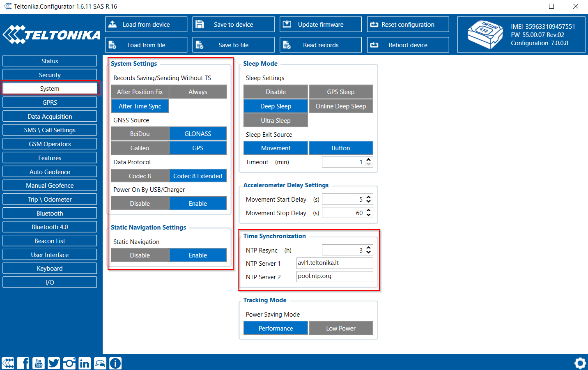Screen dimensions: 588x370
Task: Click the NTP Server 1 text field
Action: [334, 263]
